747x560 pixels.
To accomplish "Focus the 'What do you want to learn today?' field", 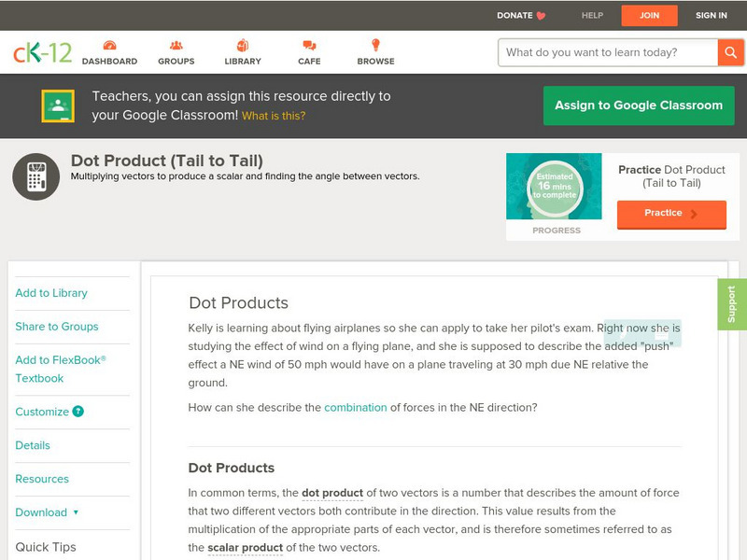I will click(x=607, y=52).
